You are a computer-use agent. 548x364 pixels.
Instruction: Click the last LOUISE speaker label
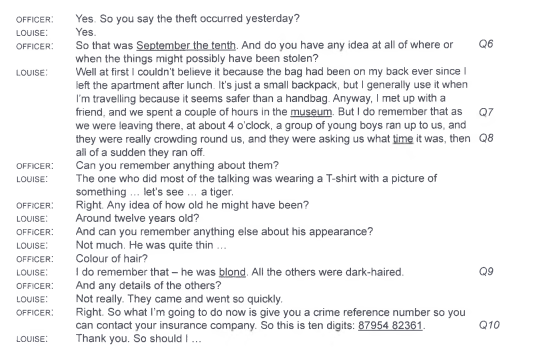(32, 339)
